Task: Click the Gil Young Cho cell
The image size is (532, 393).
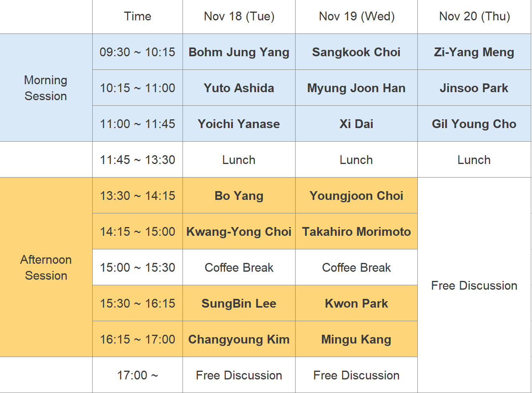Action: click(x=474, y=124)
